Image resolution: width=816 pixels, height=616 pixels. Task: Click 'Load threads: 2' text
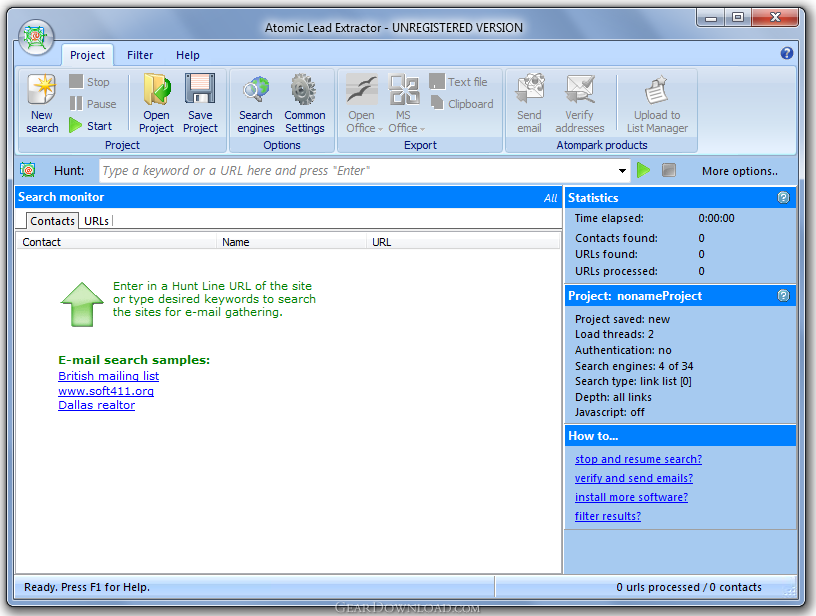614,334
